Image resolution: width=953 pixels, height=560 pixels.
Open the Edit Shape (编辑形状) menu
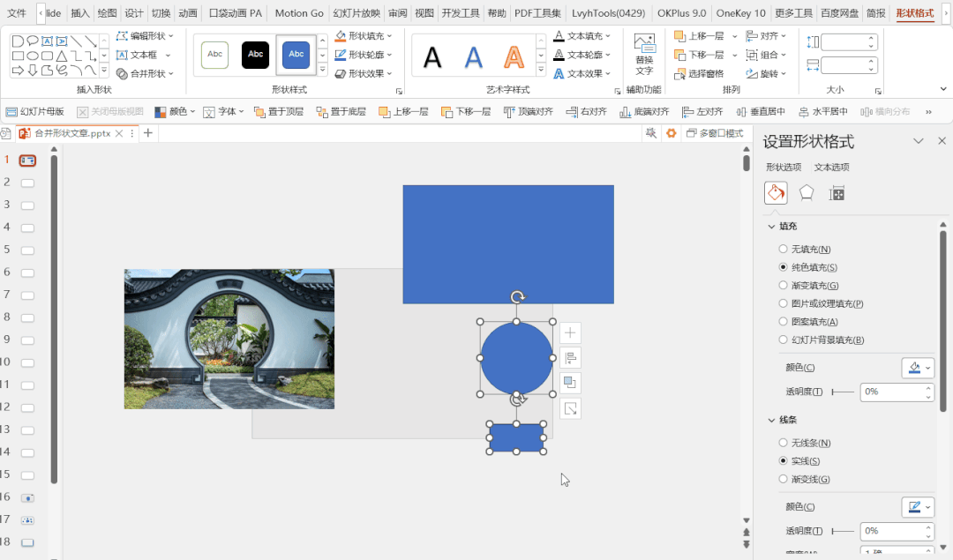[x=145, y=36]
